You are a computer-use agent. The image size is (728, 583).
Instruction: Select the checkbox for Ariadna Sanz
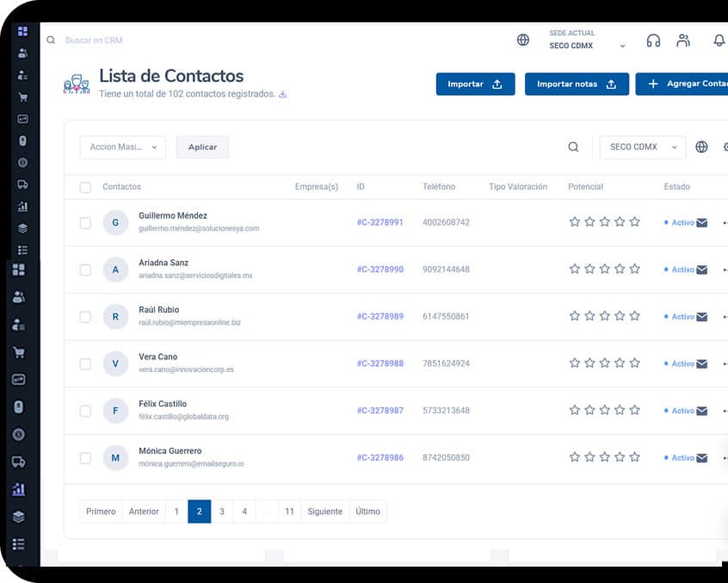(85, 270)
